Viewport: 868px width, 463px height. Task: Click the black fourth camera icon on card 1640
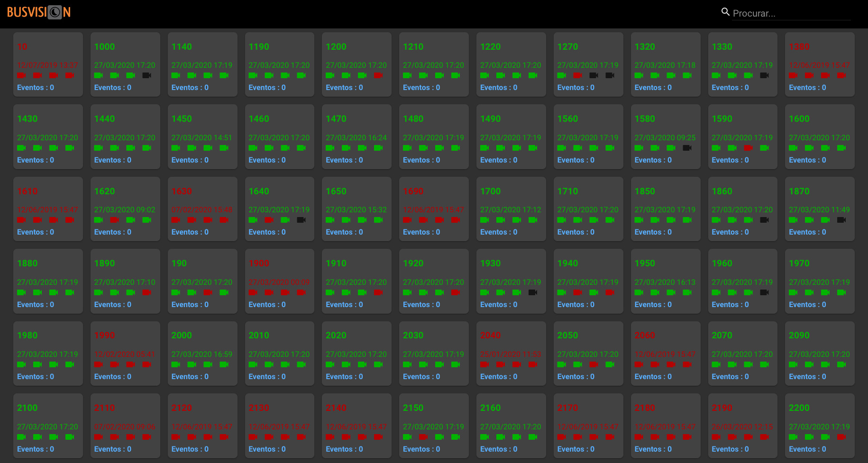click(301, 220)
